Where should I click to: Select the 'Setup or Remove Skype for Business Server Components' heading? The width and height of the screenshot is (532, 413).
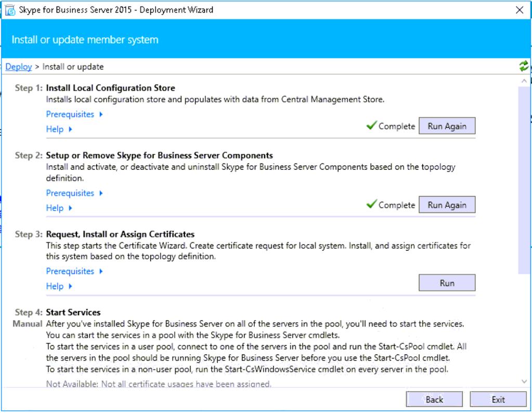[x=160, y=155]
